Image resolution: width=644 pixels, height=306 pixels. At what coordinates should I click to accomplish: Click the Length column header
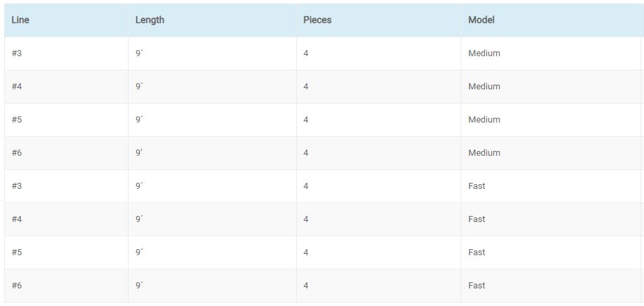click(x=212, y=20)
